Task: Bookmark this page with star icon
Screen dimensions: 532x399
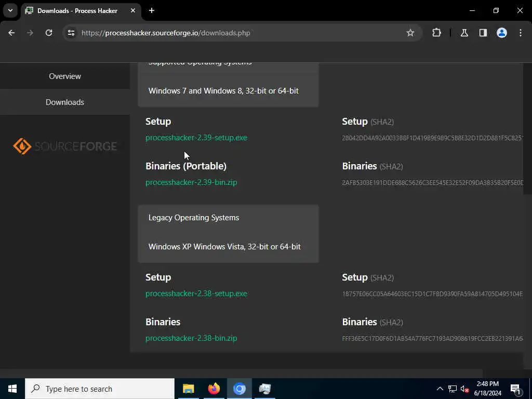Action: [410, 33]
